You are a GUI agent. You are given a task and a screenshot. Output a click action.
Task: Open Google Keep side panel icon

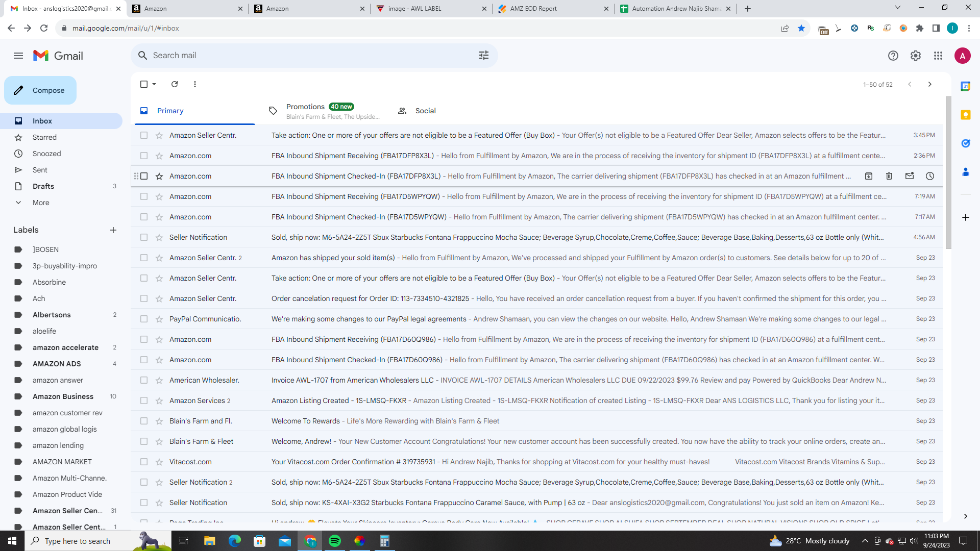(x=966, y=115)
